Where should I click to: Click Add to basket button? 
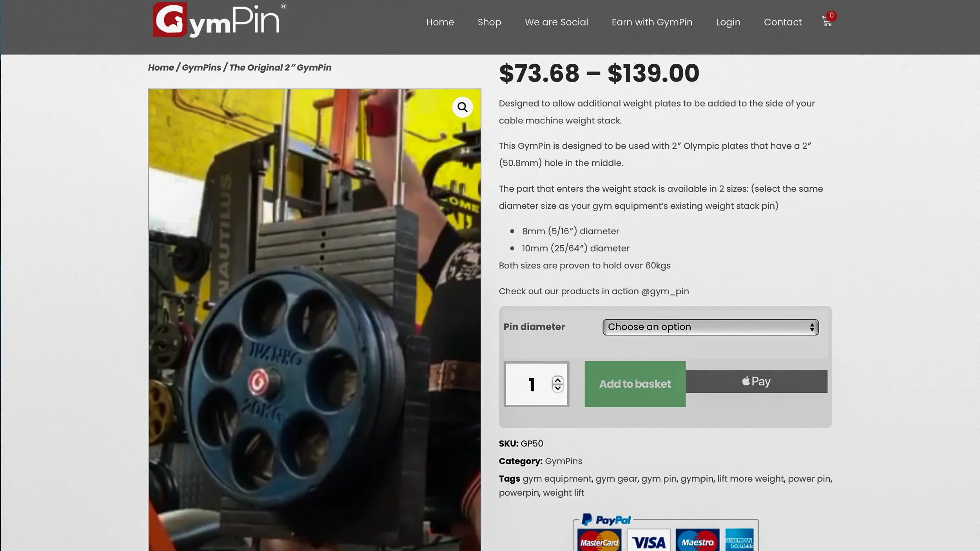tap(635, 384)
